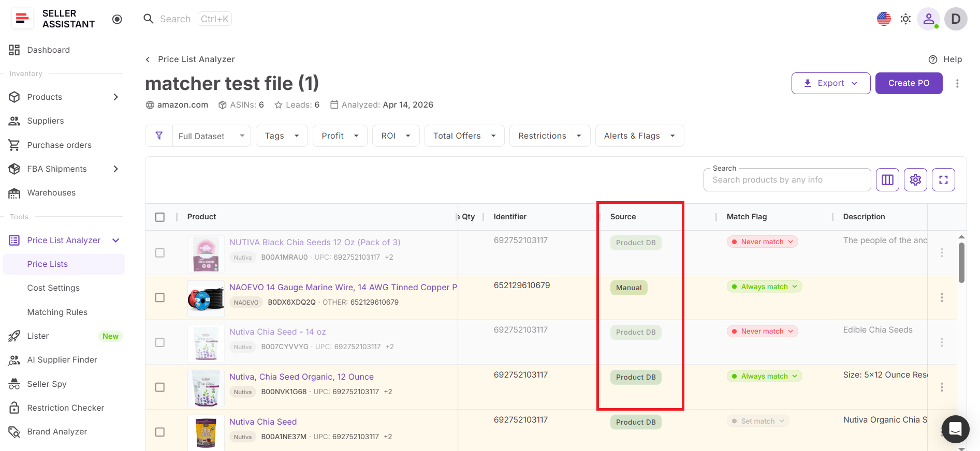This screenshot has width=980, height=451.
Task: Open the Alerts & Flags dropdown
Action: pos(640,136)
